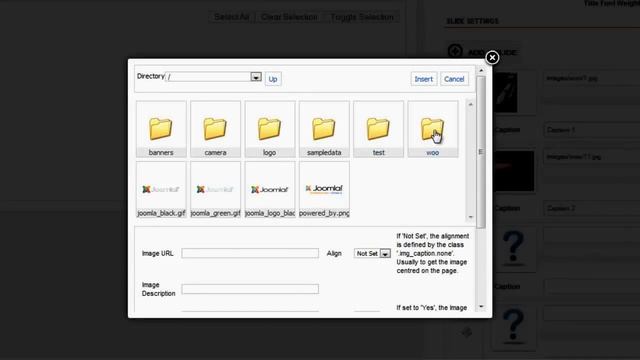The image size is (640, 360).
Task: Click Clear Selection in background page
Action: pyautogui.click(x=289, y=17)
